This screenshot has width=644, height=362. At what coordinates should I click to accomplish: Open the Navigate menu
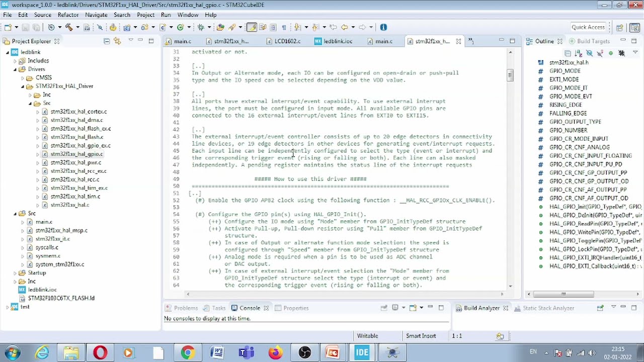[96, 15]
